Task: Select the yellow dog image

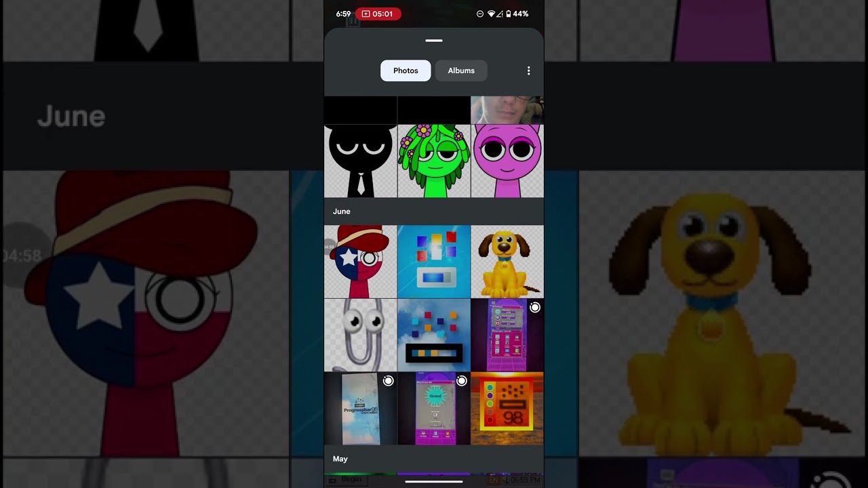Action: (x=507, y=262)
